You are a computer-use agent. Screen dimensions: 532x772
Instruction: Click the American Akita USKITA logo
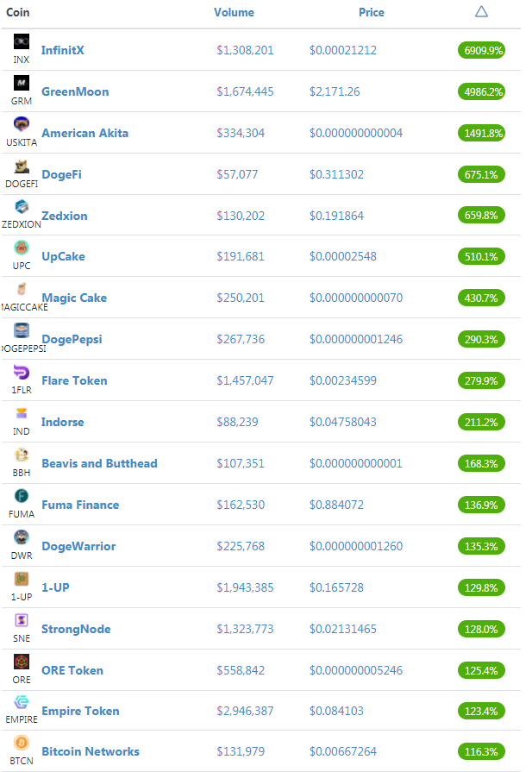pos(22,124)
